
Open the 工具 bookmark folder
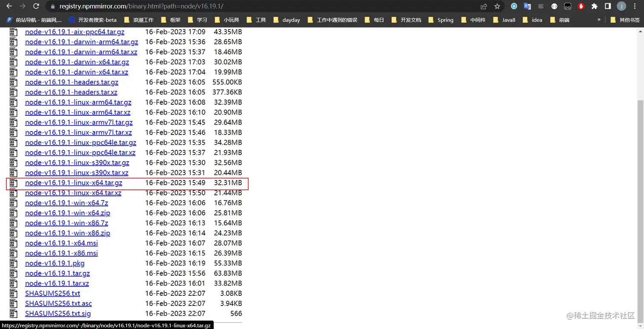256,20
